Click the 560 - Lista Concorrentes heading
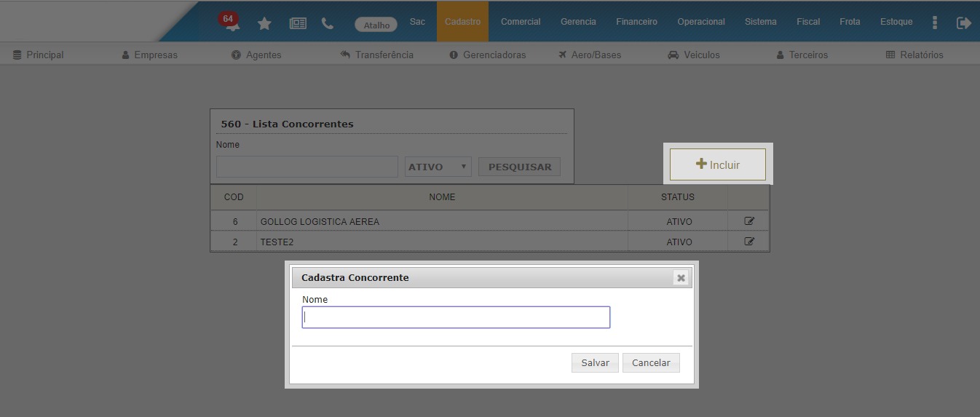The width and height of the screenshot is (980, 417). [x=287, y=124]
